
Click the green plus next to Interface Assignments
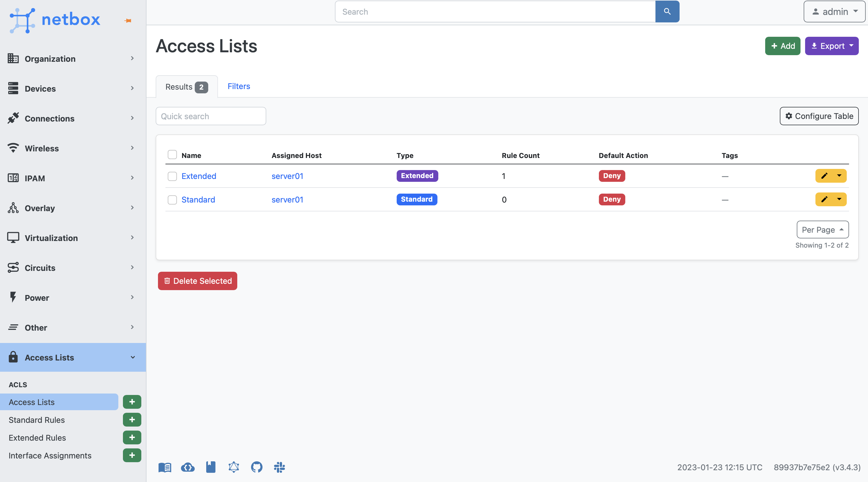132,455
